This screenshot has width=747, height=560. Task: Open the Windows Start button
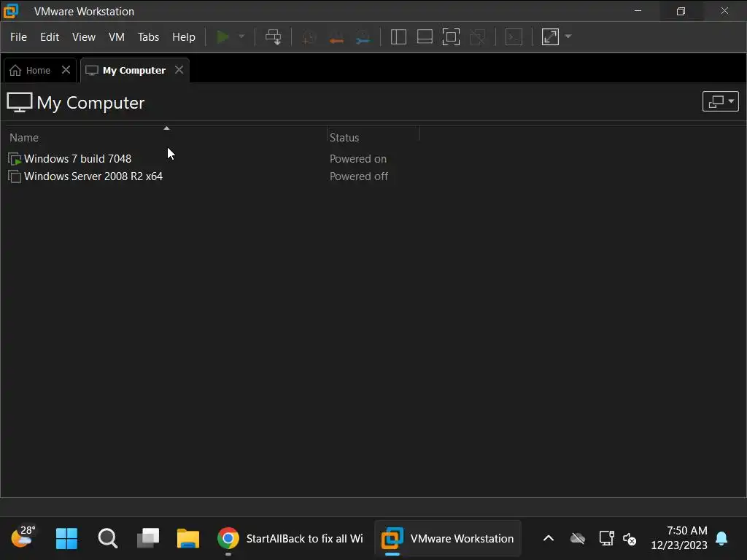66,539
